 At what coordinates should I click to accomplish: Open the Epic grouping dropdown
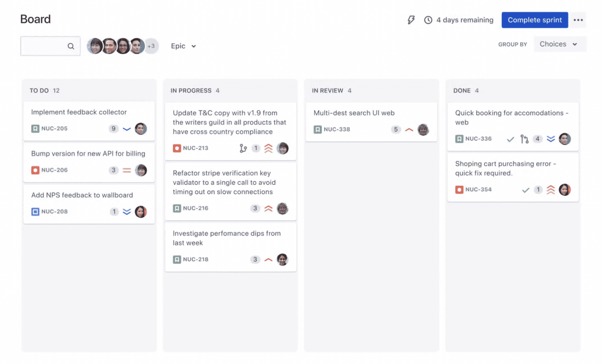pyautogui.click(x=183, y=46)
